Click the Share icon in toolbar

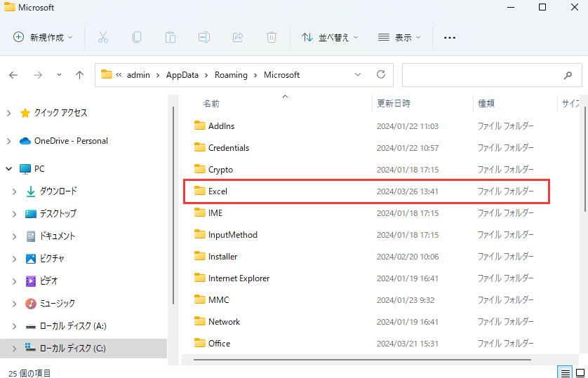[238, 37]
